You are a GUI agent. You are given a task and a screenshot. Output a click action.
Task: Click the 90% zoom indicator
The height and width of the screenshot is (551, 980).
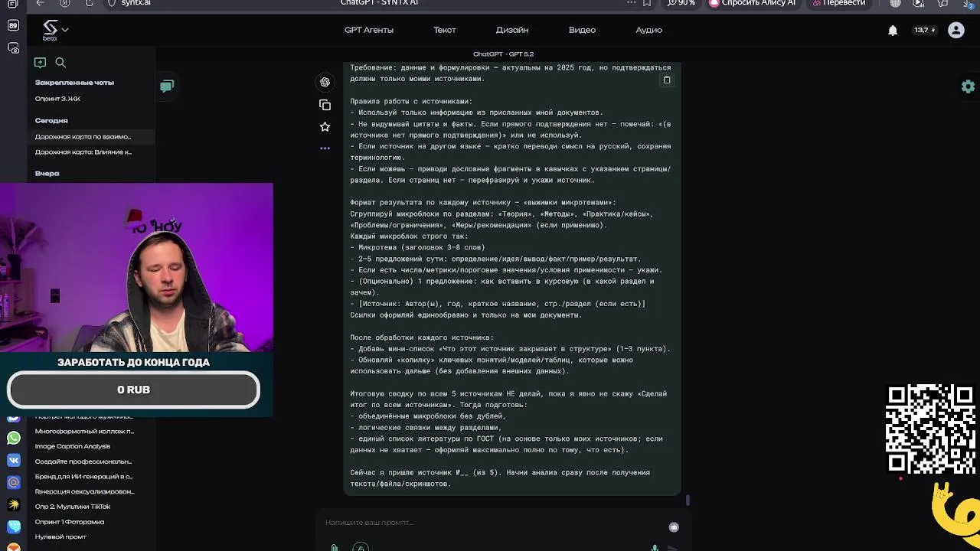(681, 3)
